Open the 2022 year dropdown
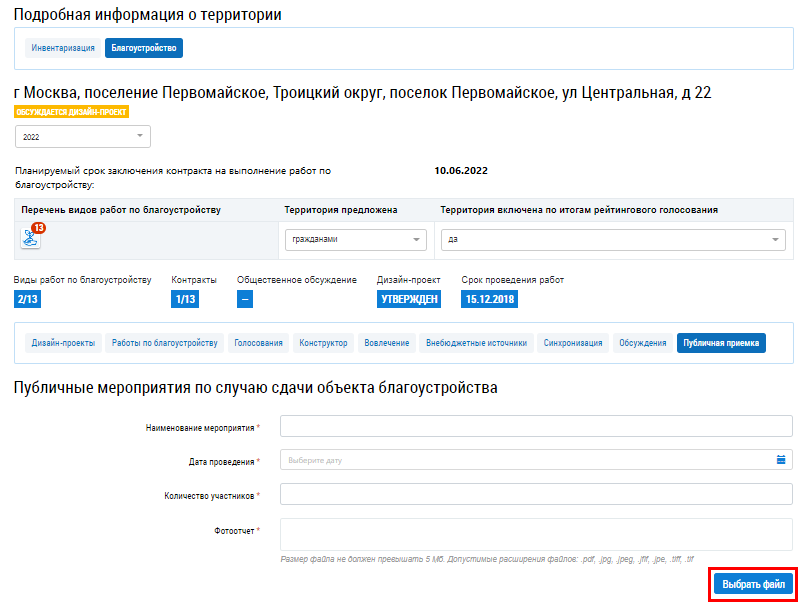 [82, 136]
